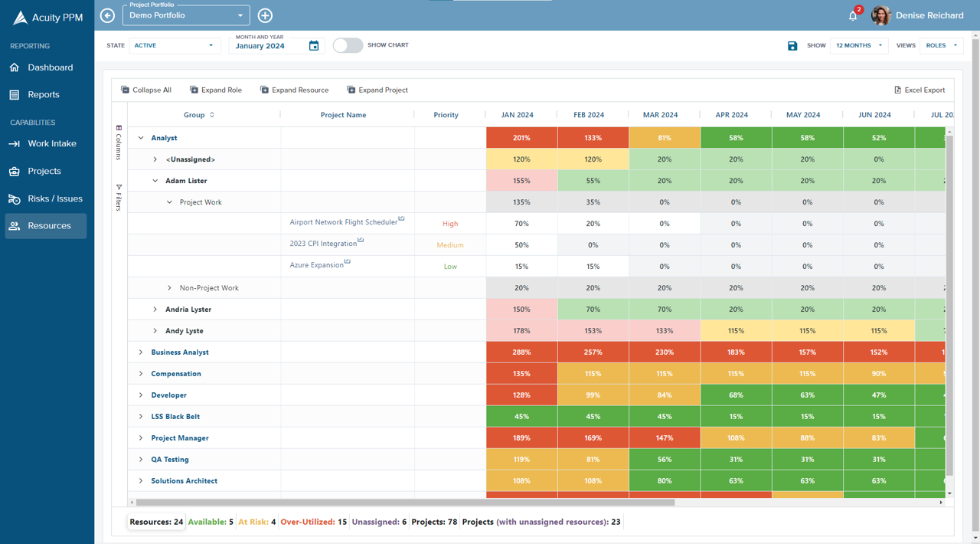Expand the QA Testing role
The width and height of the screenshot is (980, 544).
coord(141,460)
